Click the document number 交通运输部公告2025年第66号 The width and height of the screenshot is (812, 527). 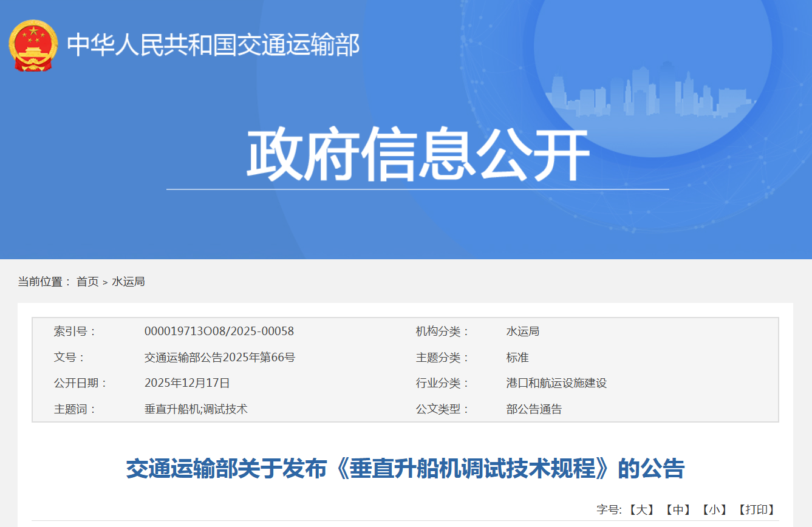[x=220, y=358]
